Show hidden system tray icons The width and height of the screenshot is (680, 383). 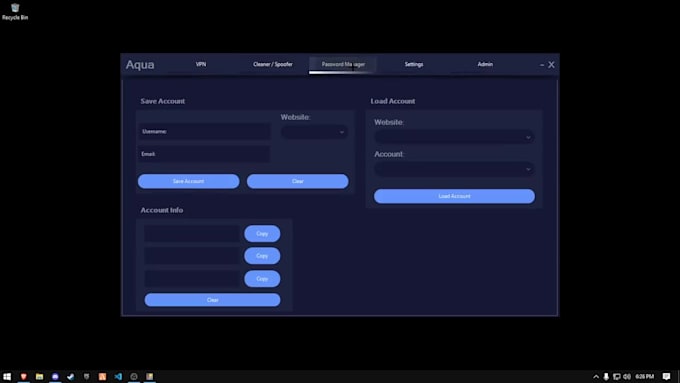pos(596,376)
